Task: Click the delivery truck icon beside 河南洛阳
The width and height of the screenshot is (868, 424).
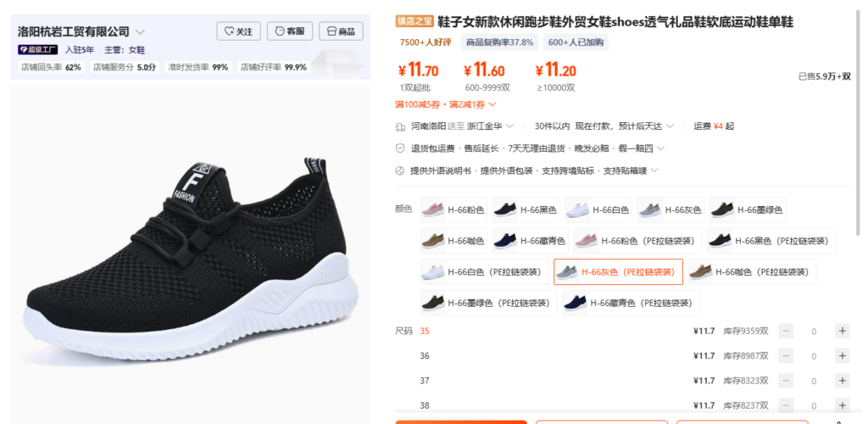Action: [400, 126]
